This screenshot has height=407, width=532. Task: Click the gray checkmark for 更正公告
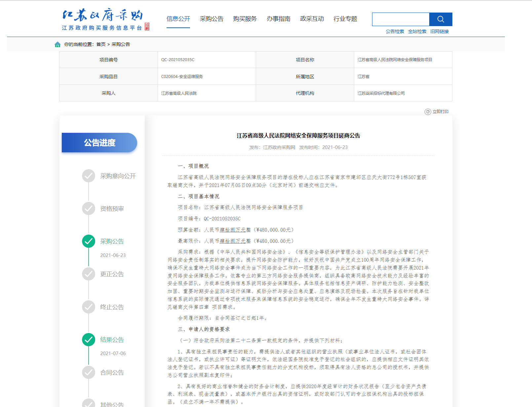tap(89, 274)
